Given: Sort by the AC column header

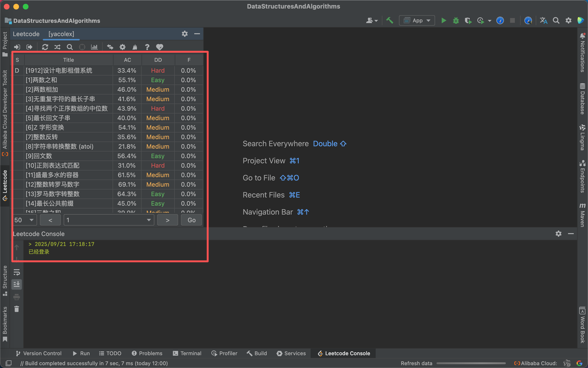Looking at the screenshot, I should [127, 60].
